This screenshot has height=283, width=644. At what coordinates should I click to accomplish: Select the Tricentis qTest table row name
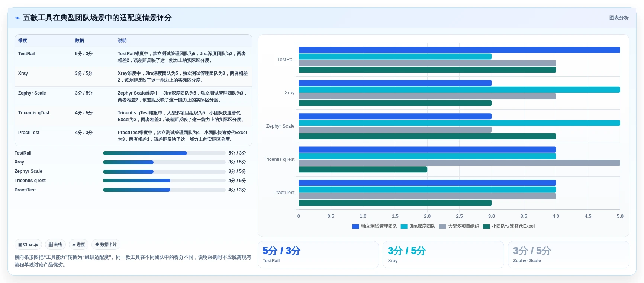click(34, 113)
